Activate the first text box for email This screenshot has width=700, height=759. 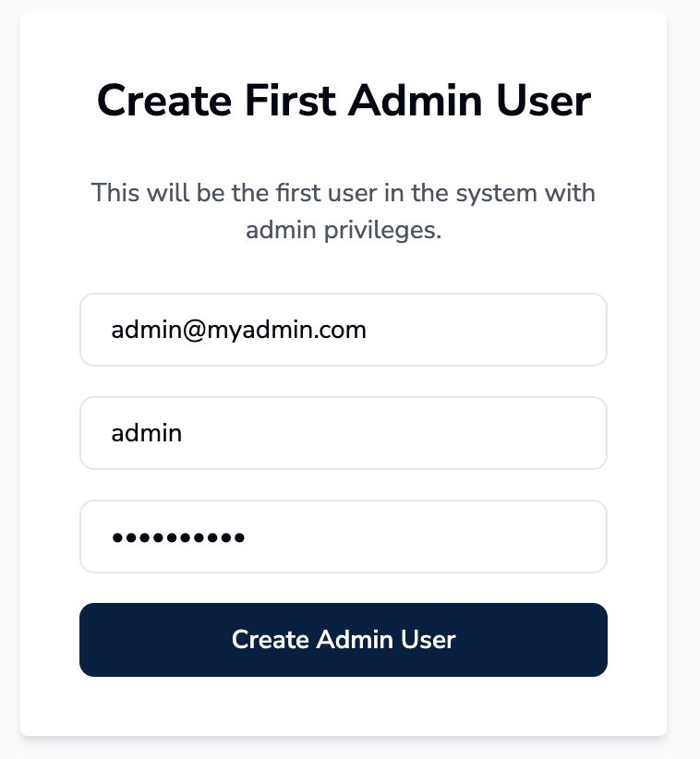343,330
